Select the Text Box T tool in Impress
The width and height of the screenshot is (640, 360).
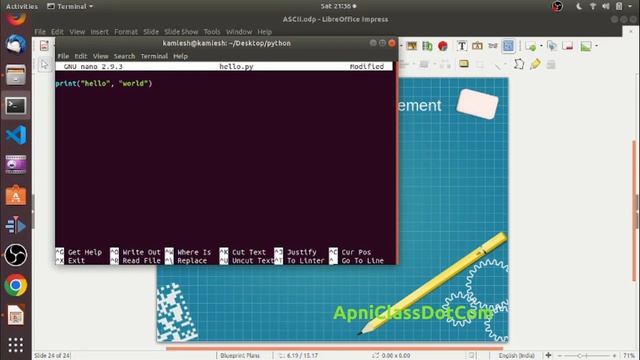click(462, 46)
